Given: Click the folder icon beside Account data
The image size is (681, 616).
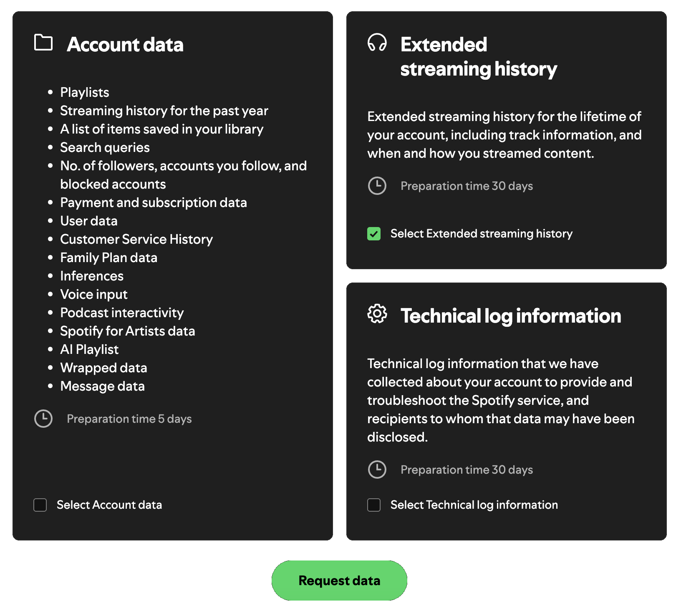Looking at the screenshot, I should pos(44,42).
